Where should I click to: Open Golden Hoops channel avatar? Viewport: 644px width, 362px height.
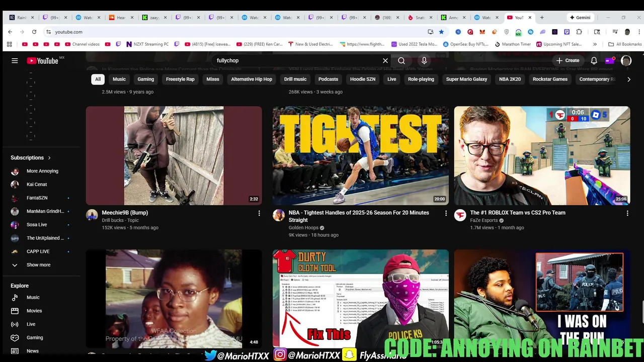279,215
